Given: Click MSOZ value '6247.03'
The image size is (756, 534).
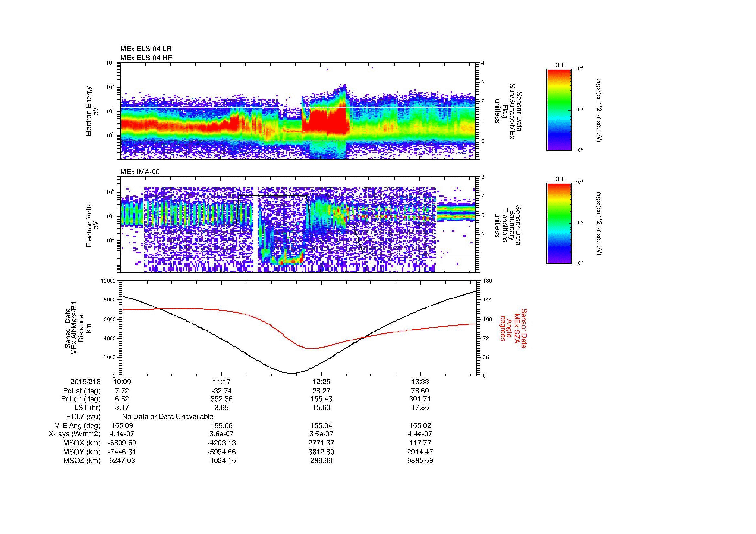Looking at the screenshot, I should 122,461.
